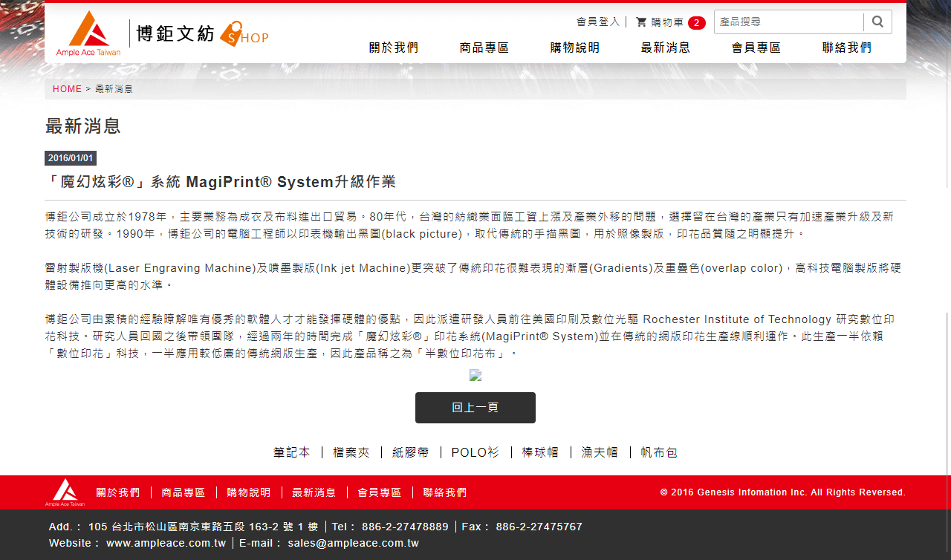Open 關於我們 in the top navigation
The image size is (951, 560).
[x=394, y=48]
